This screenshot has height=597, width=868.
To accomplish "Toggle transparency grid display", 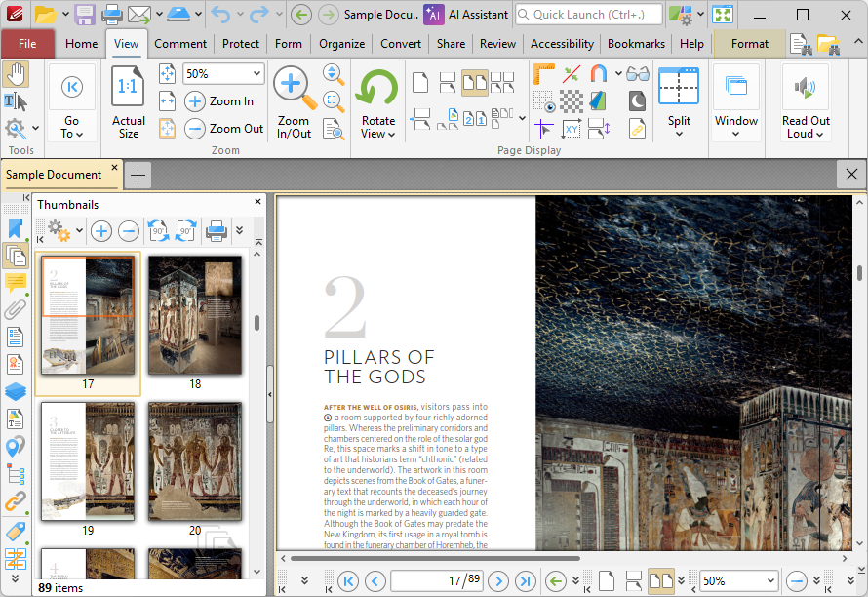I will tap(572, 101).
